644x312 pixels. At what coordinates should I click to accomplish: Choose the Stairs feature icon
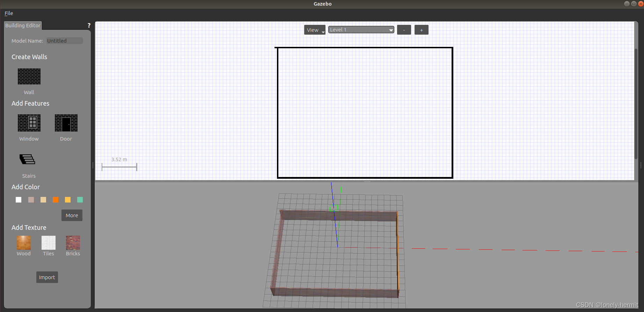pyautogui.click(x=27, y=159)
